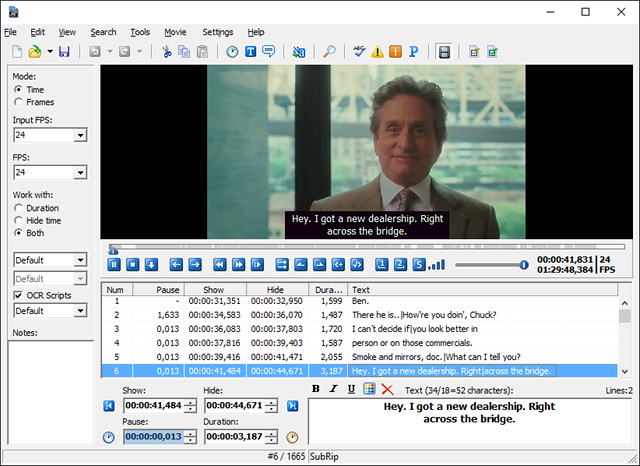Click the Text column header
Viewport: 640px width, 466px height.
(480, 289)
